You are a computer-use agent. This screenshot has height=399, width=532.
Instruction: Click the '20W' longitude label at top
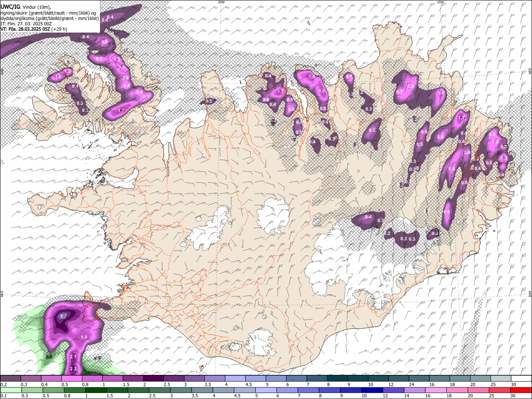tap(221, 2)
